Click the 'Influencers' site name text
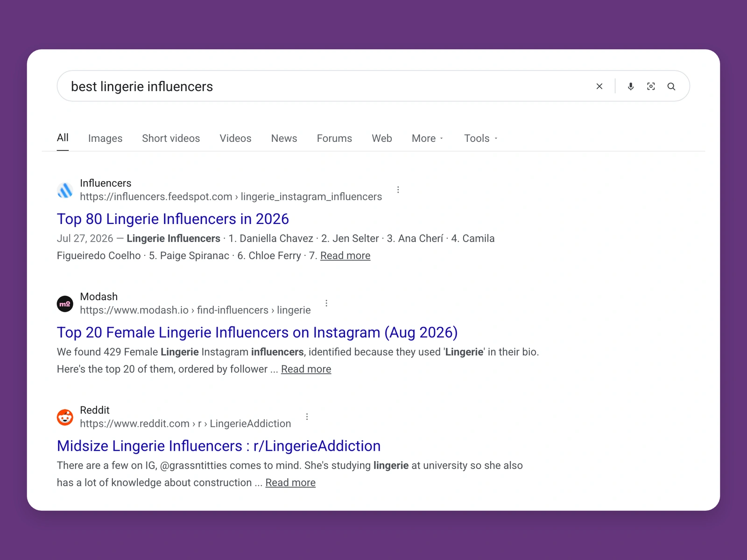747x560 pixels. [106, 183]
